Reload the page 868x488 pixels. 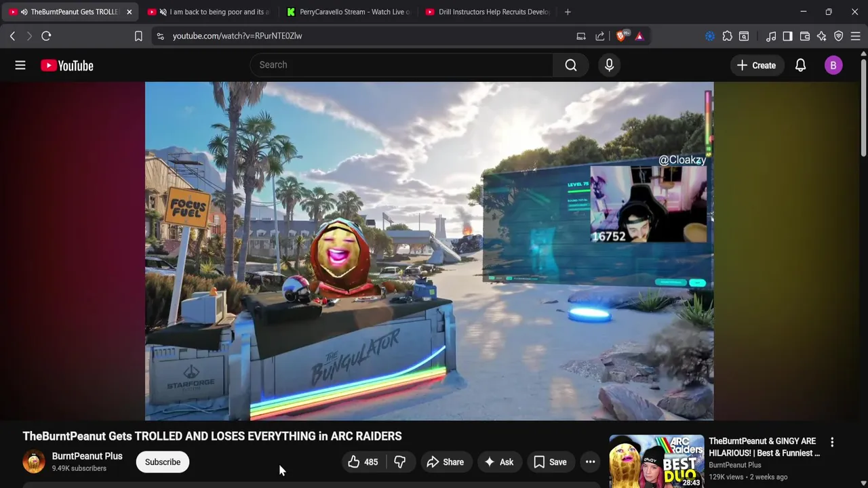(x=46, y=36)
